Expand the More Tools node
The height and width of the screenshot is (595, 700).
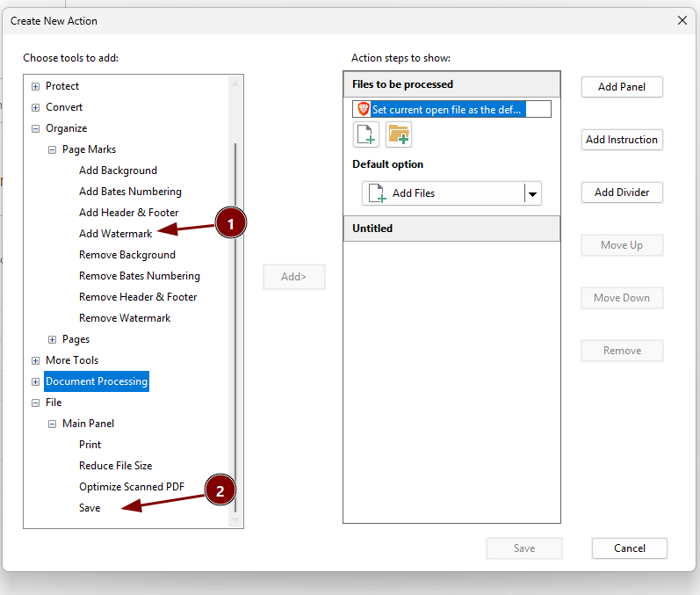(36, 360)
